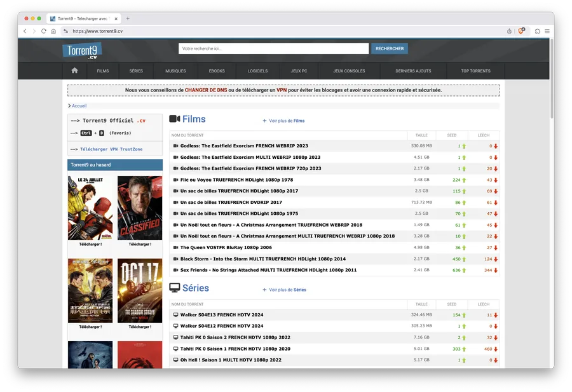Screen dimensions: 572x392
Task: Click the leech arrow for Sex Friends row
Action: 496,270
